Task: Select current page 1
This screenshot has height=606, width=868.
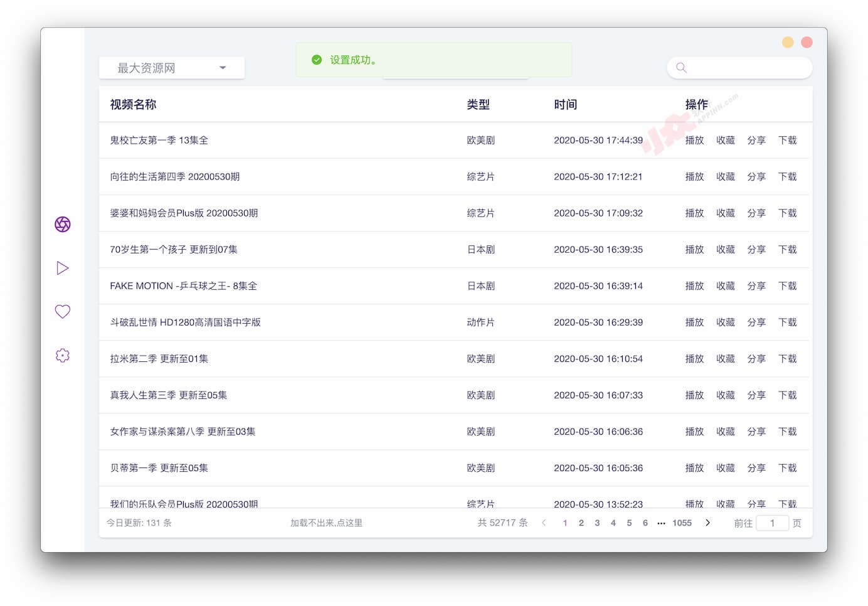Action: 565,523
